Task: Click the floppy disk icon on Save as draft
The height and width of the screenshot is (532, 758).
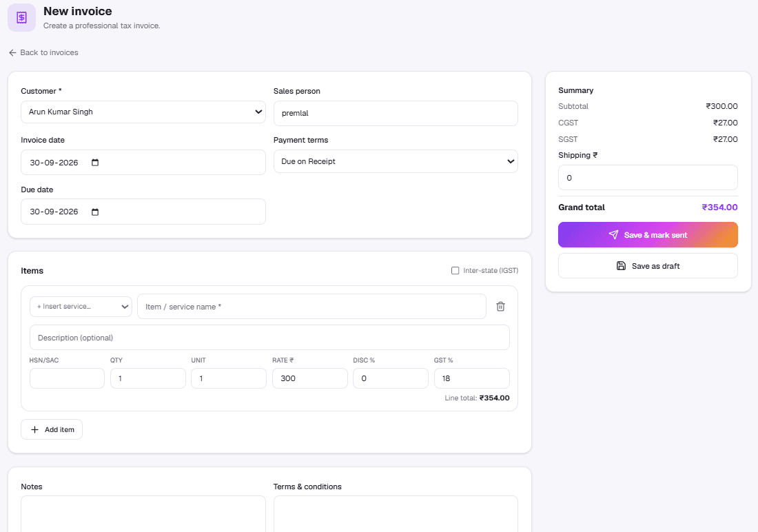Action: [621, 265]
